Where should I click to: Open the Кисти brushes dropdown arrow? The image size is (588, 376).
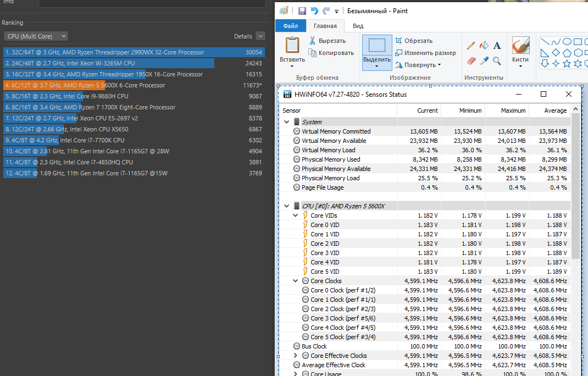[x=520, y=67]
